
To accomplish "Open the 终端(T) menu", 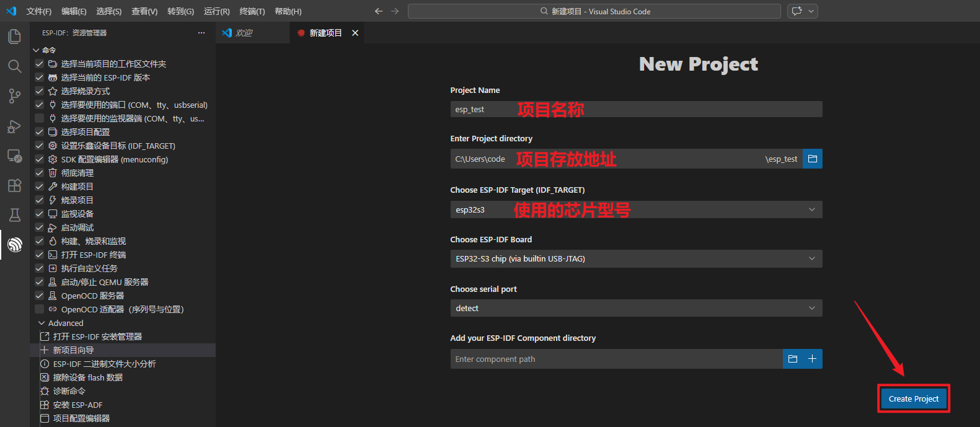I will click(x=252, y=11).
